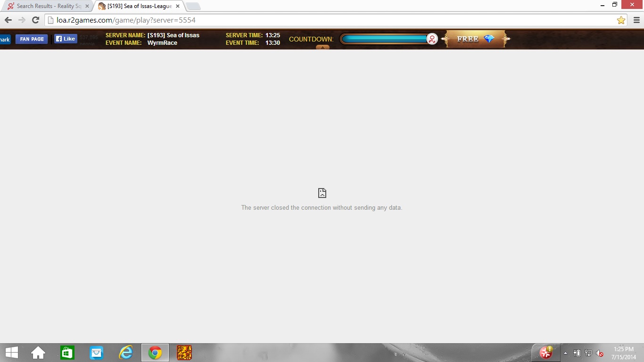Click the FAN PAGE button

point(32,39)
